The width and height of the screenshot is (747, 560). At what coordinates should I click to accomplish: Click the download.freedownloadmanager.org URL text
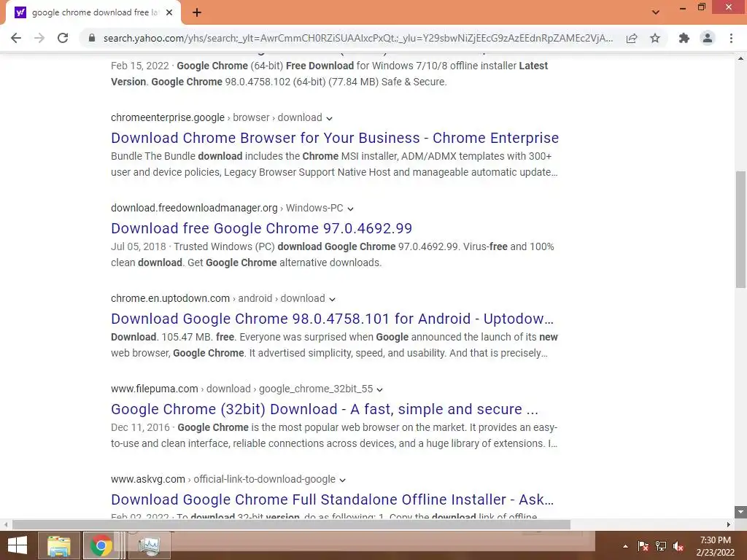194,208
